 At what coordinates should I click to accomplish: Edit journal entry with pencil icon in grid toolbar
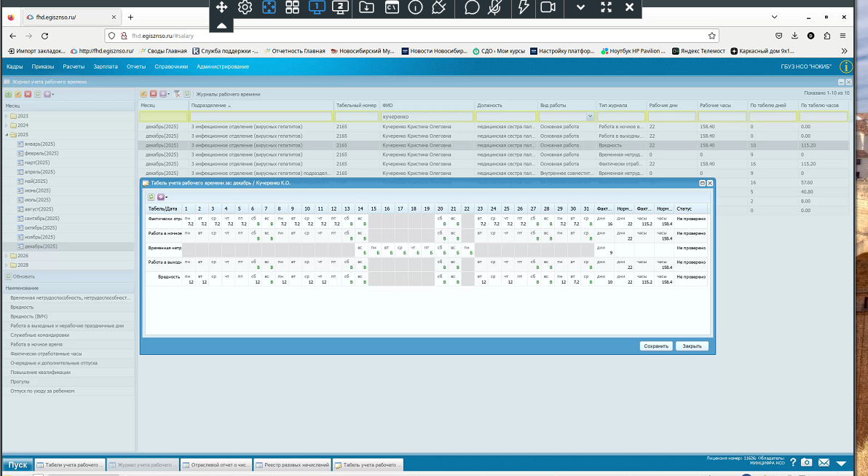click(143, 94)
